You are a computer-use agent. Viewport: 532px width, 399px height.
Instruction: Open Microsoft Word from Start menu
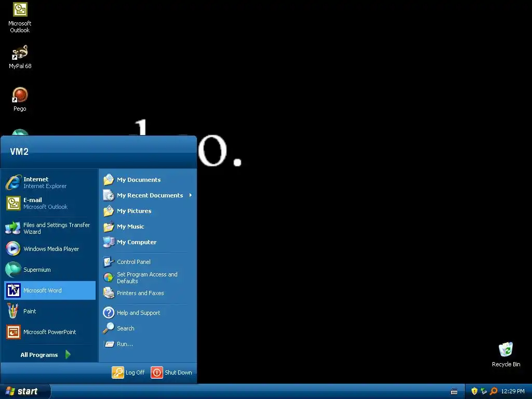point(50,290)
